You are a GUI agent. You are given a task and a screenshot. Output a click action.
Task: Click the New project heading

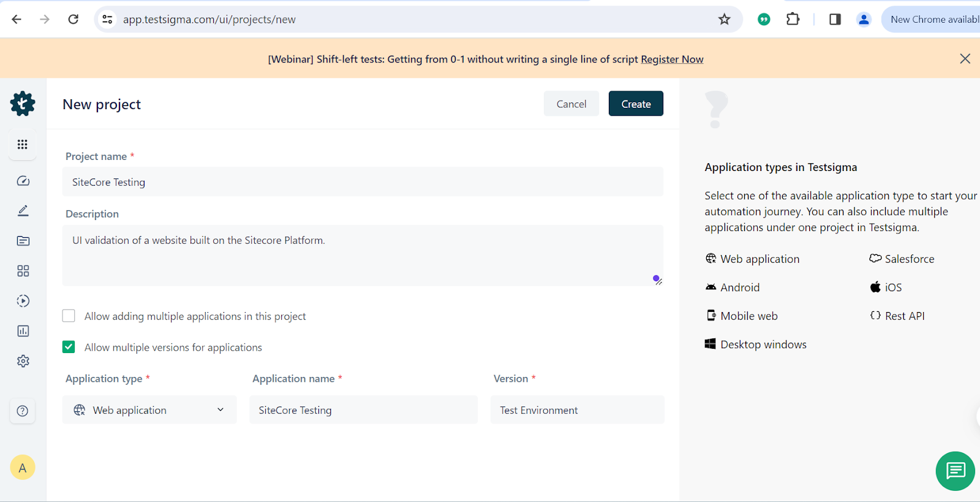[x=102, y=105]
